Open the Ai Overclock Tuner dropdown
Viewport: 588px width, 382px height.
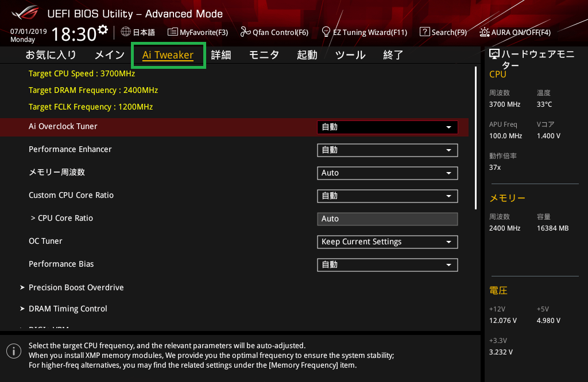pyautogui.click(x=388, y=127)
